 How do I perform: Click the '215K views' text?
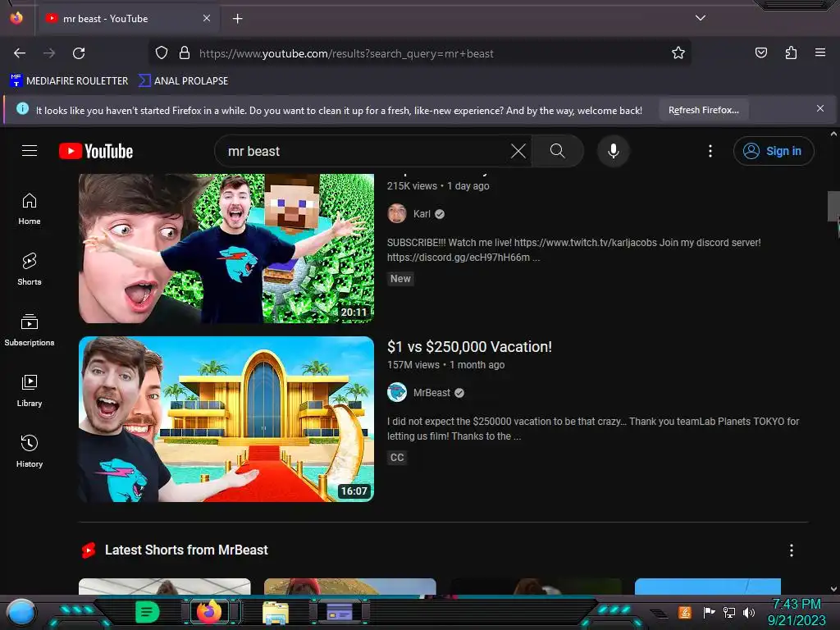[412, 186]
